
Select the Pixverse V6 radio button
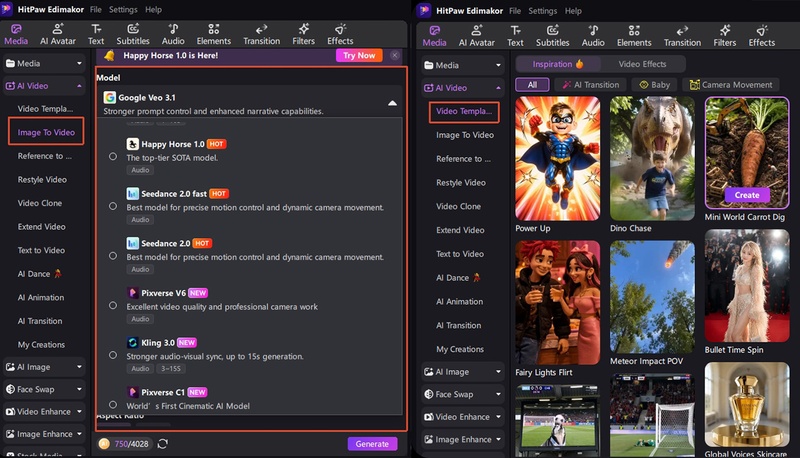click(x=113, y=305)
